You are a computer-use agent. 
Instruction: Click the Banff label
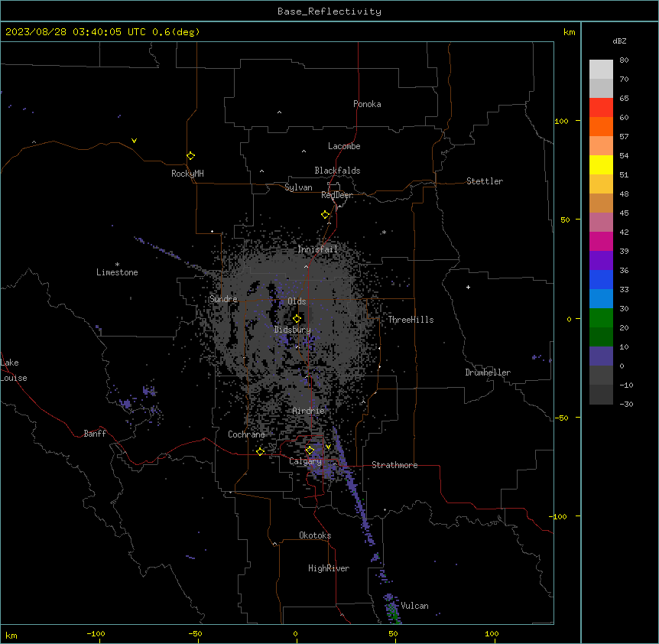pyautogui.click(x=95, y=434)
